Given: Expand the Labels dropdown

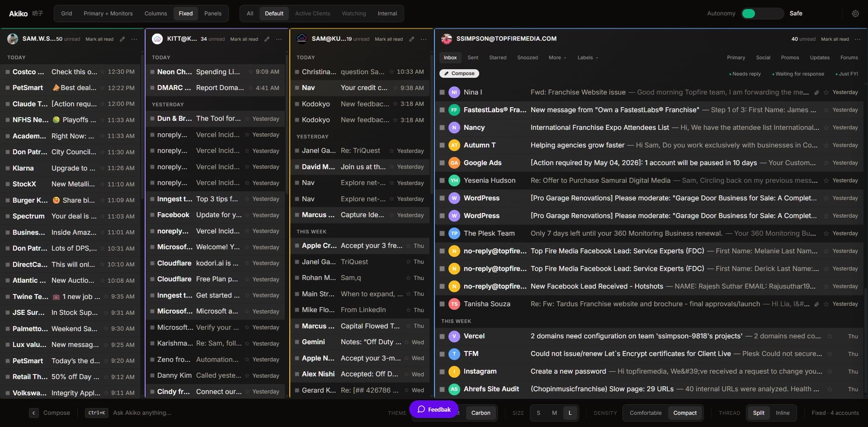Looking at the screenshot, I should (587, 57).
